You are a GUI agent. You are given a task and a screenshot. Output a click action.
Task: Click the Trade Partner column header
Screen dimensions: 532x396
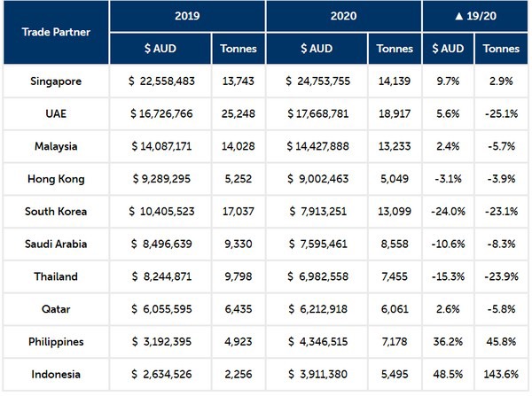click(x=56, y=33)
